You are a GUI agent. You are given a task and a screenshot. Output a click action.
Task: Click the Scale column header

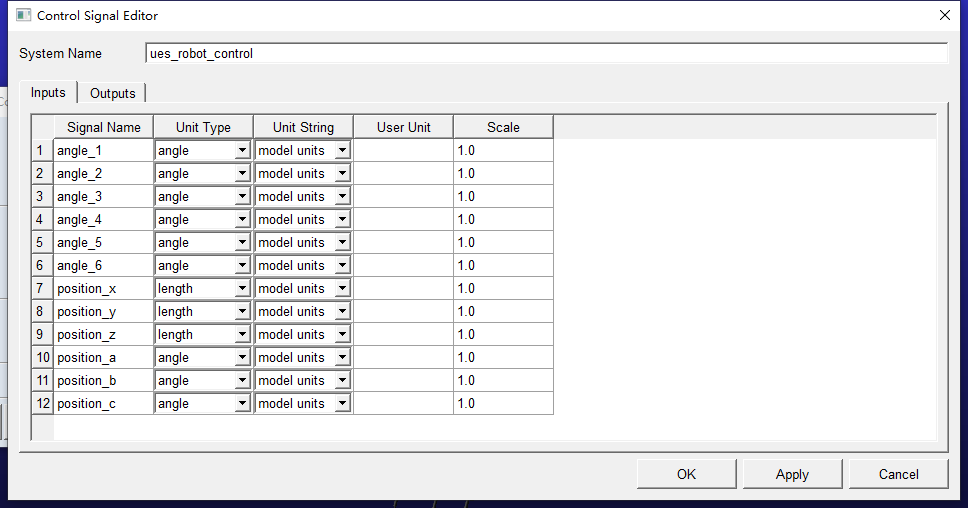pos(503,127)
